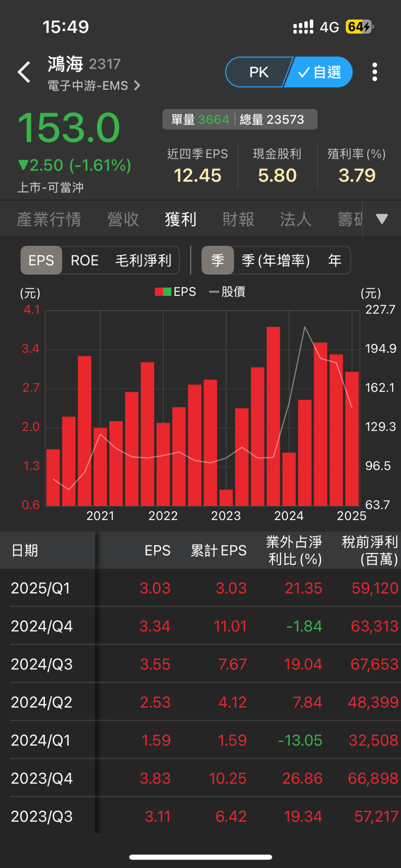Open the 財報 tab
Screen dimensions: 401x868
[x=238, y=219]
